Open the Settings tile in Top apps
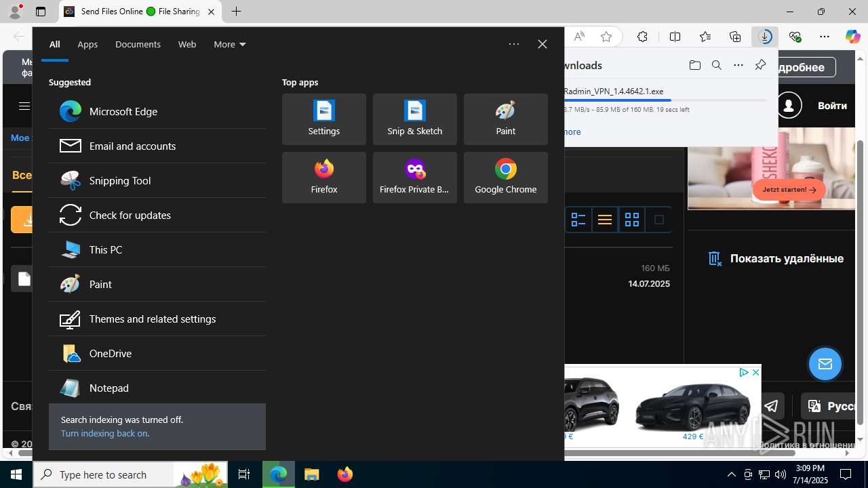 (x=324, y=119)
